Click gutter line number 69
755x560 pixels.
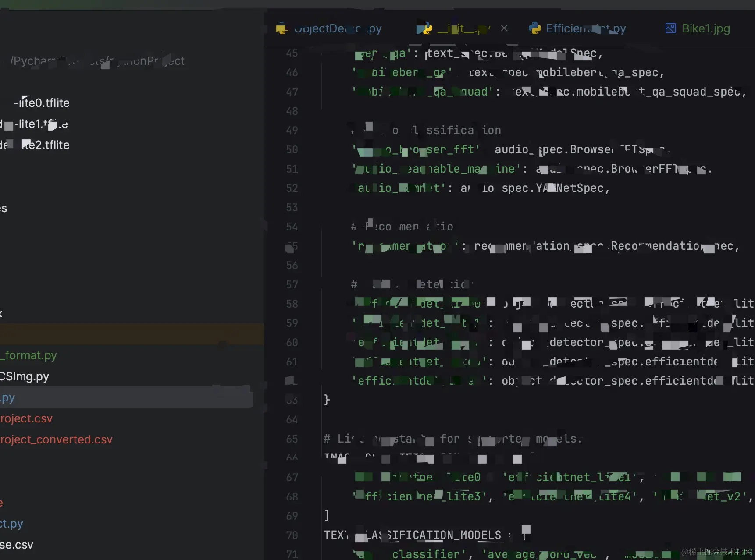(x=292, y=516)
